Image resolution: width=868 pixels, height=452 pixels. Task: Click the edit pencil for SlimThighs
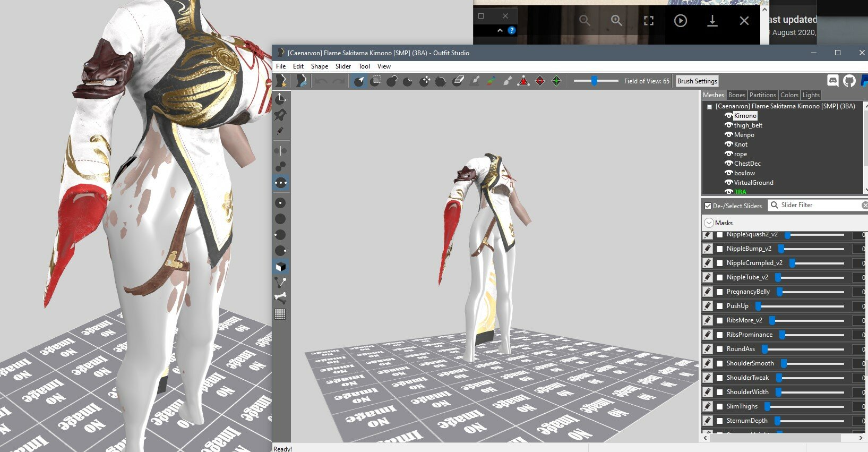pyautogui.click(x=708, y=406)
